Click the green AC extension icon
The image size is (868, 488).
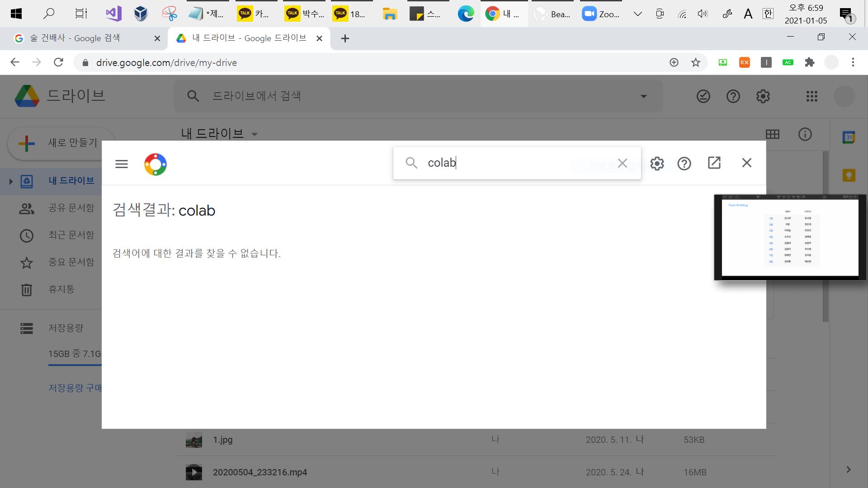[x=788, y=62]
